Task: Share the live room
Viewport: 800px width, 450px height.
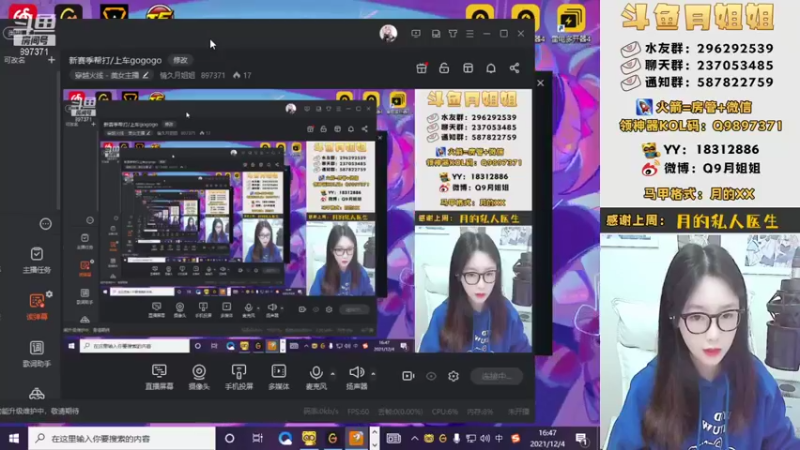Action: [x=514, y=68]
